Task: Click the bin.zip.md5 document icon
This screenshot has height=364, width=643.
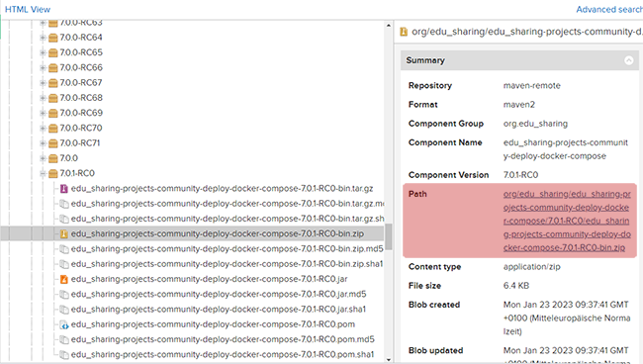Action: pyautogui.click(x=63, y=249)
